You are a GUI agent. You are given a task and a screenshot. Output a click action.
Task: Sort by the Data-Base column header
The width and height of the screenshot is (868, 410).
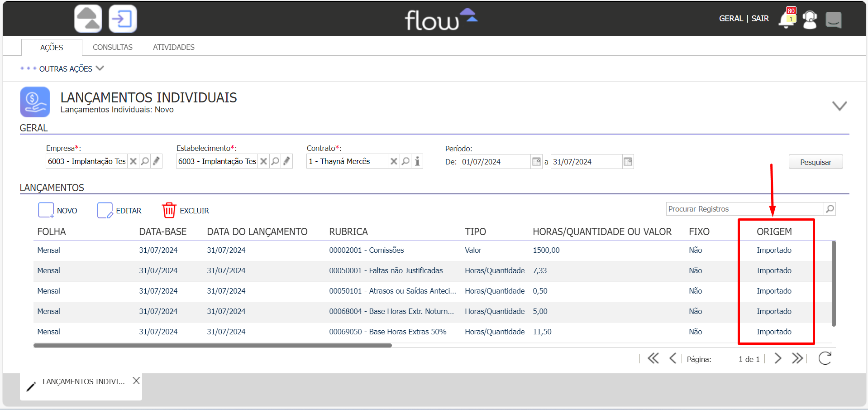tap(163, 232)
